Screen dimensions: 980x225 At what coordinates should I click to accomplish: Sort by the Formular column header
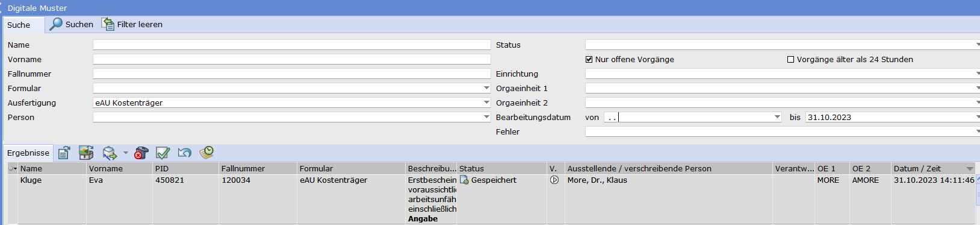point(352,168)
